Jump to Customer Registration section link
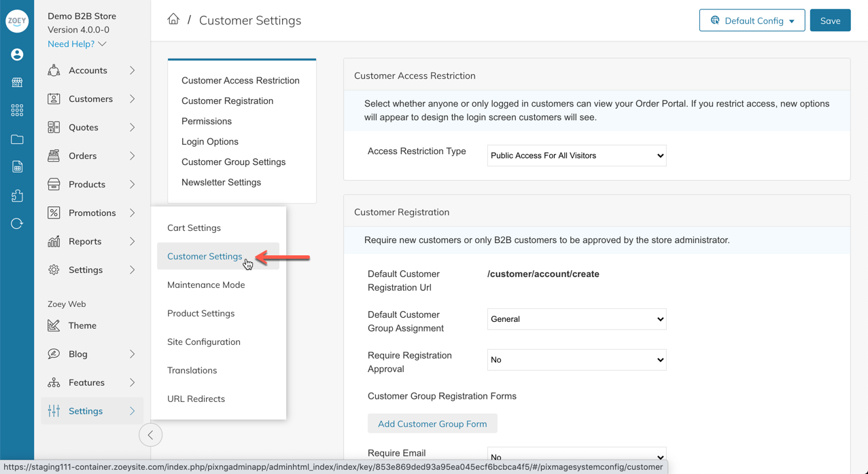868x474 pixels. 227,101
